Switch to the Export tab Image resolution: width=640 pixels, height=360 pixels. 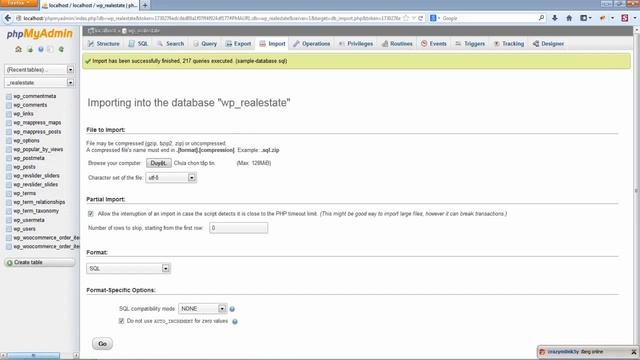pyautogui.click(x=238, y=44)
